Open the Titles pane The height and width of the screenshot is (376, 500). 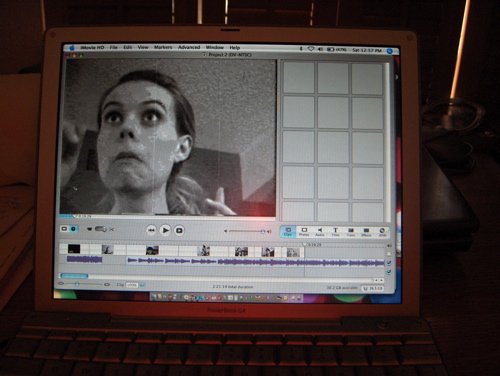pyautogui.click(x=335, y=232)
